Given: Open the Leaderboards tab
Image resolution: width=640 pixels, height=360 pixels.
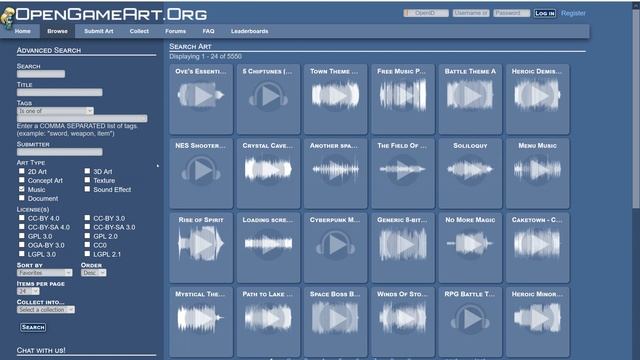Looking at the screenshot, I should coord(250,31).
